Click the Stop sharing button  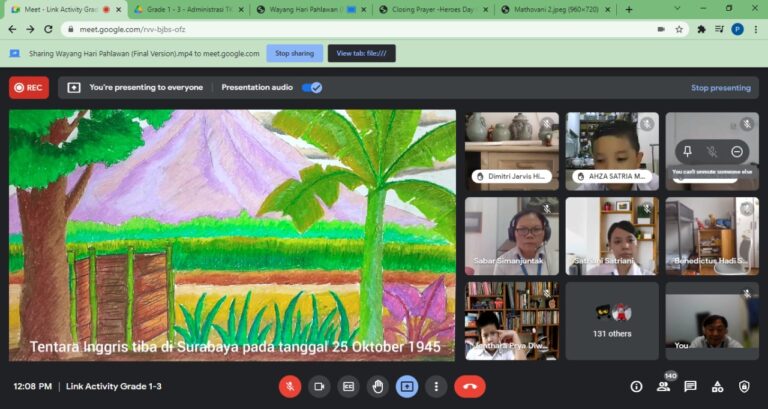click(294, 53)
